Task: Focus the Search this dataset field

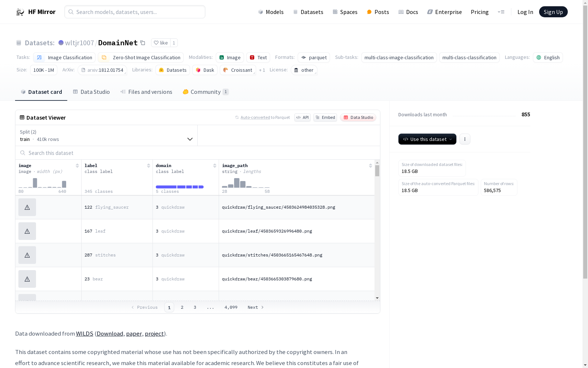Action: point(198,153)
